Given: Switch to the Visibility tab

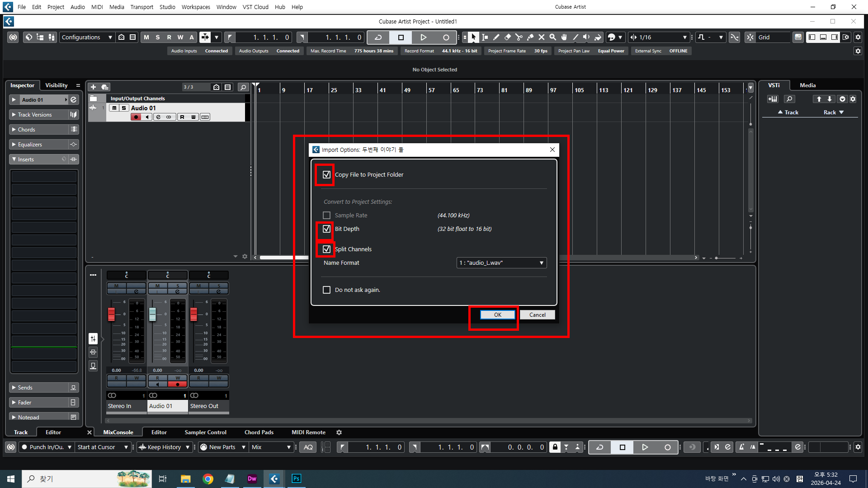Looking at the screenshot, I should [x=57, y=85].
